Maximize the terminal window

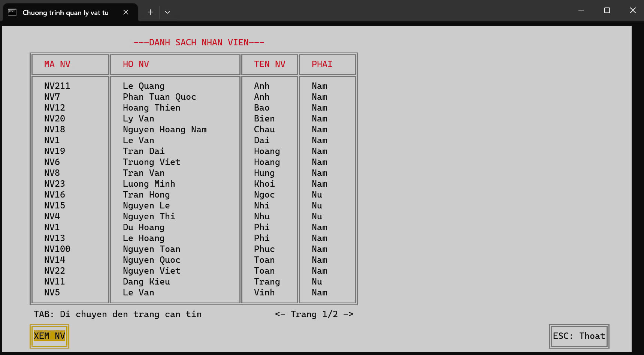pos(607,10)
